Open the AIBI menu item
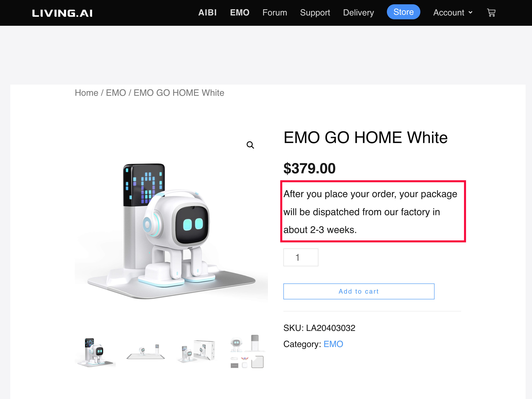The width and height of the screenshot is (532, 399). coord(207,12)
